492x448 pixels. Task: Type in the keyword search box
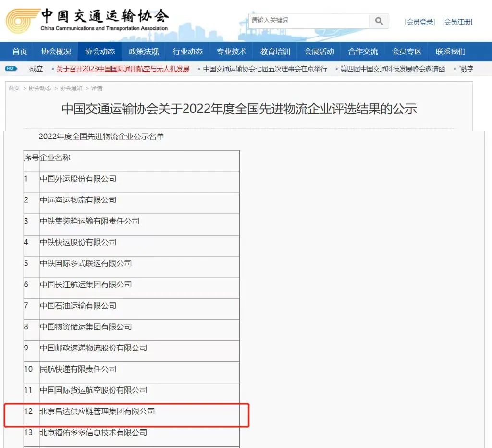click(x=308, y=21)
